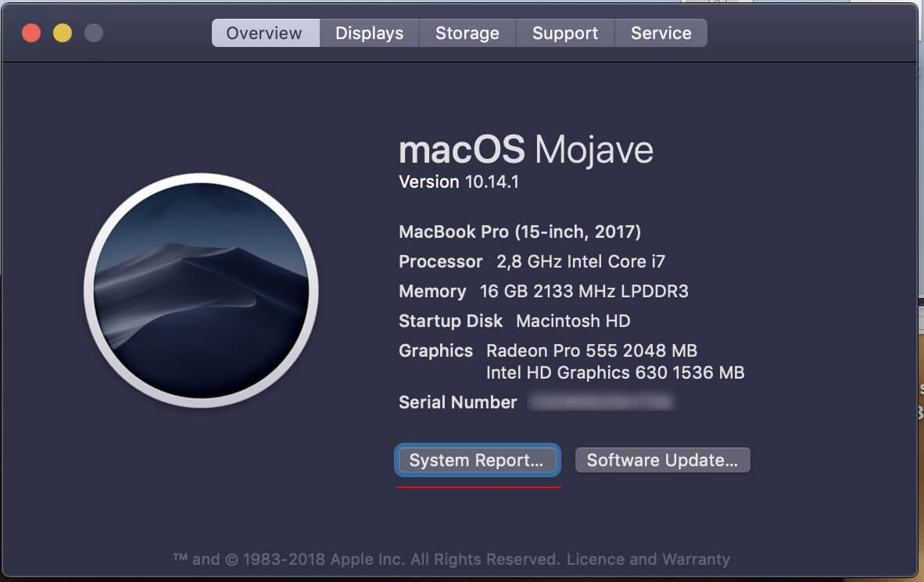
Task: Open the Storage tab
Action: tap(467, 33)
